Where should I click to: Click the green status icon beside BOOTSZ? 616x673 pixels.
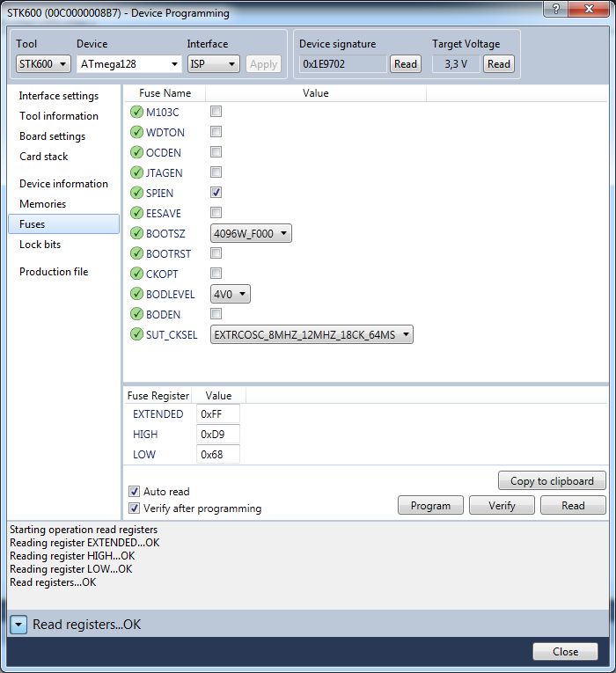click(136, 233)
